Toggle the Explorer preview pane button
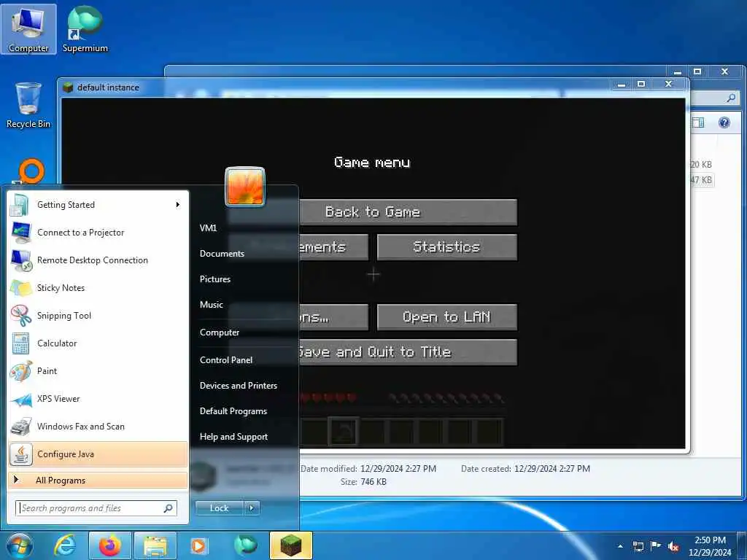This screenshot has height=560, width=747. pyautogui.click(x=698, y=122)
